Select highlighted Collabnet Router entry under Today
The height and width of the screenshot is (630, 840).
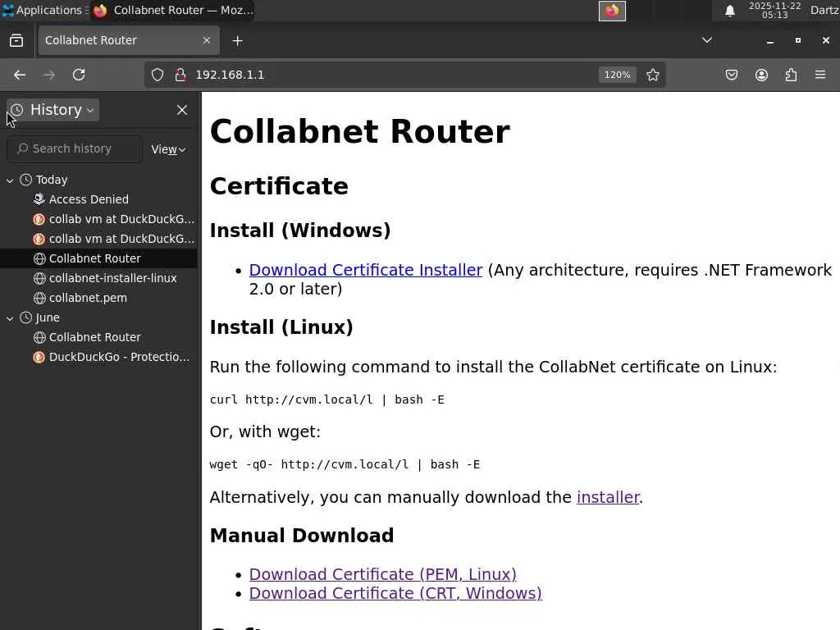tap(99, 258)
